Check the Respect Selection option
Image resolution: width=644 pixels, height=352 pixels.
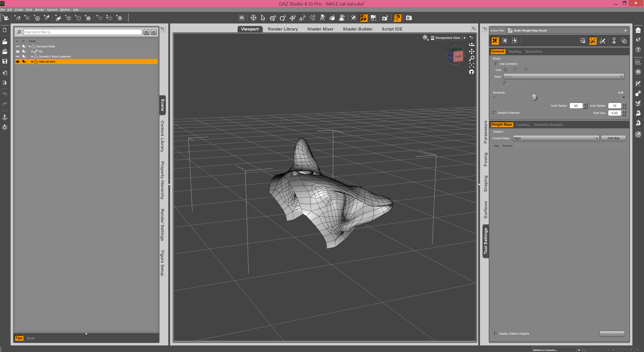pyautogui.click(x=495, y=113)
